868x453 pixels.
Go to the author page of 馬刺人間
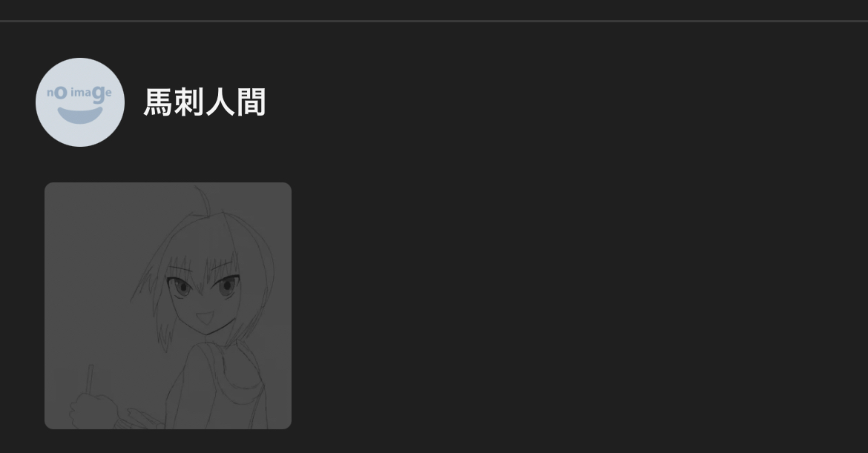coord(205,102)
